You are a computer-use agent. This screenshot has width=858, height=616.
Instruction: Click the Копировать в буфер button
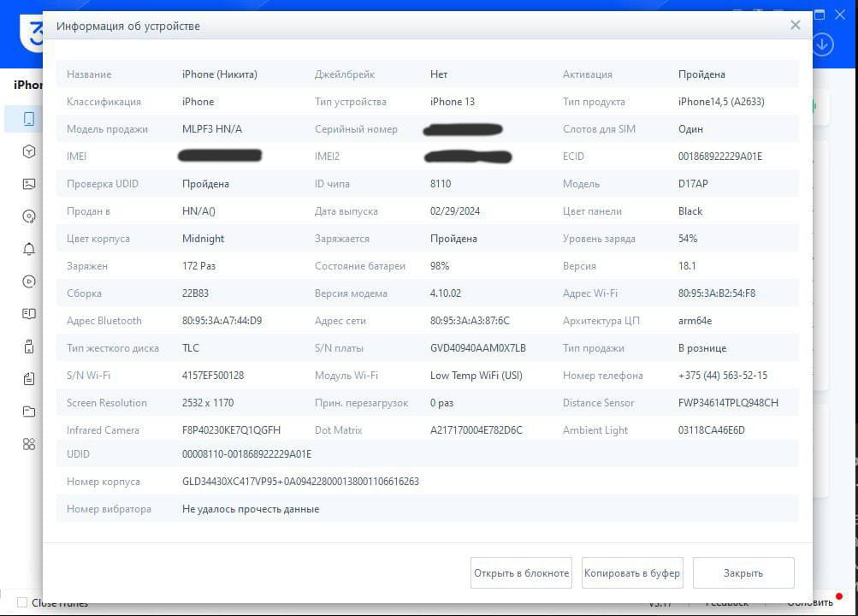tap(632, 572)
